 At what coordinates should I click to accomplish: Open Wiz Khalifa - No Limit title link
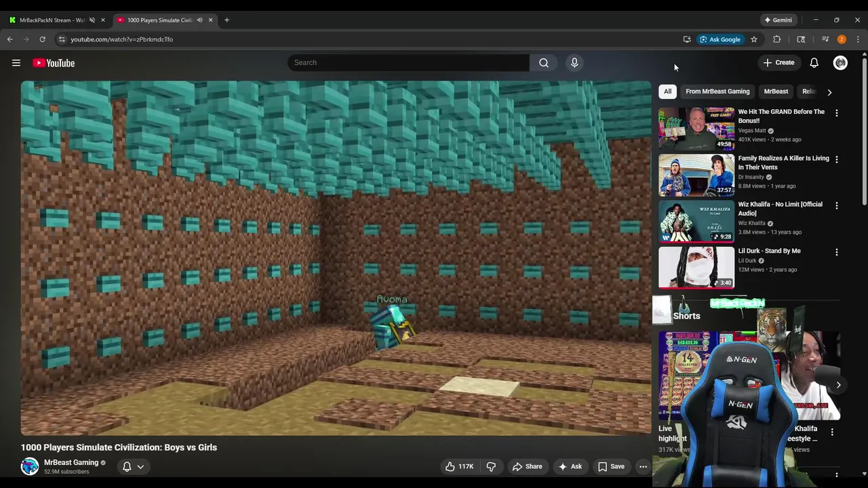point(780,209)
